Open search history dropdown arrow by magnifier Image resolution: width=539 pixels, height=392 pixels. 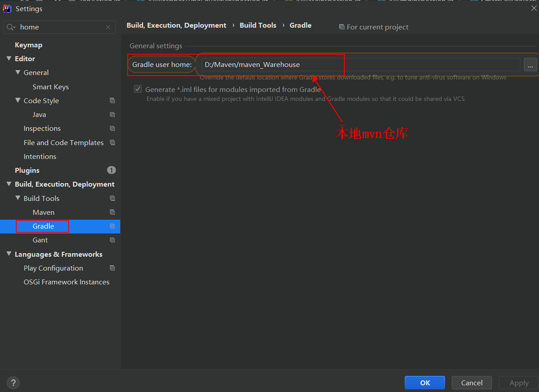point(14,28)
